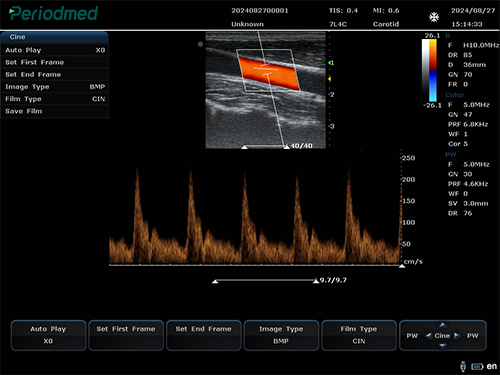Open the Film Type CIN bottom button
The image size is (500, 375).
[359, 335]
